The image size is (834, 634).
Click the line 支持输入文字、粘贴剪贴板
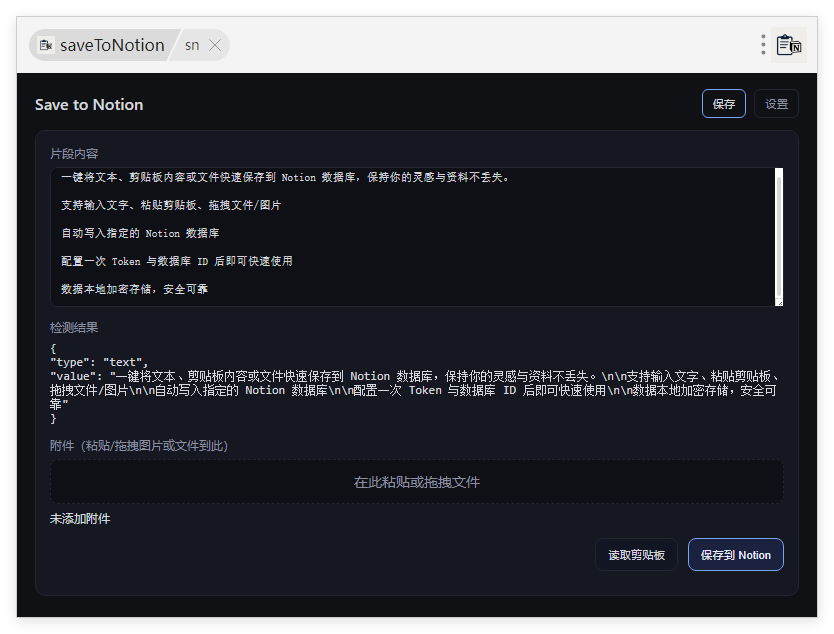(x=171, y=205)
